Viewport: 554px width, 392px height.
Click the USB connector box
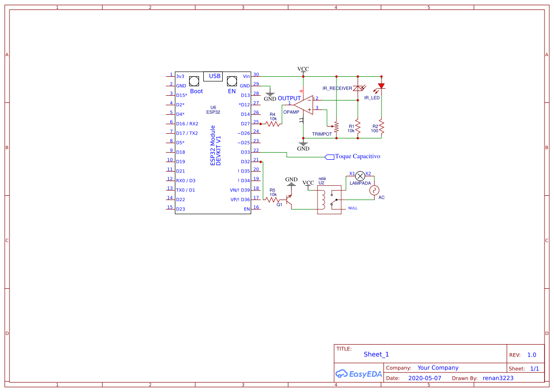point(213,76)
